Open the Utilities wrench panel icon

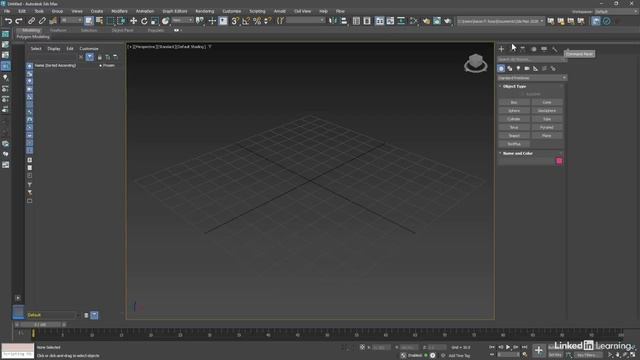pos(555,49)
